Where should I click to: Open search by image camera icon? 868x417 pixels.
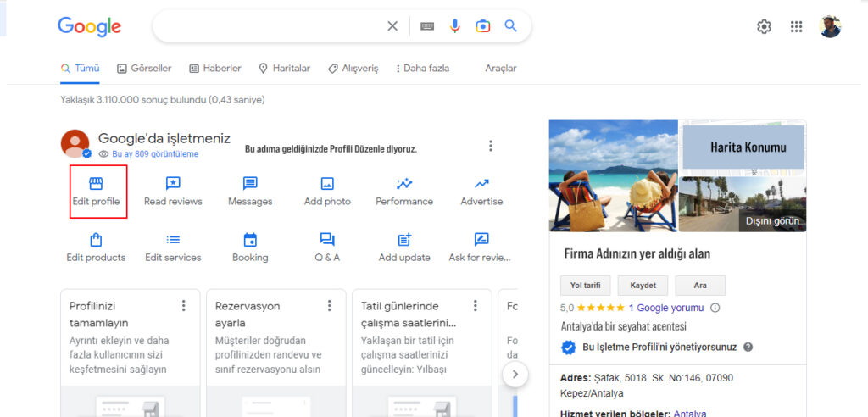(482, 26)
